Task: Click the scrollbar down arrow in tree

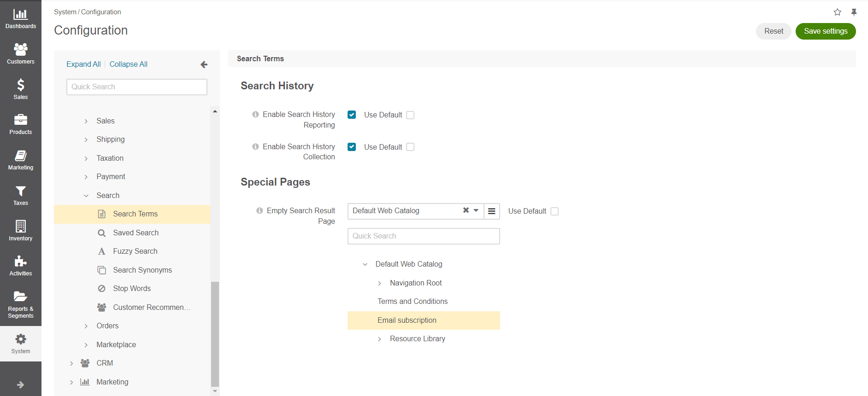Action: (x=215, y=391)
